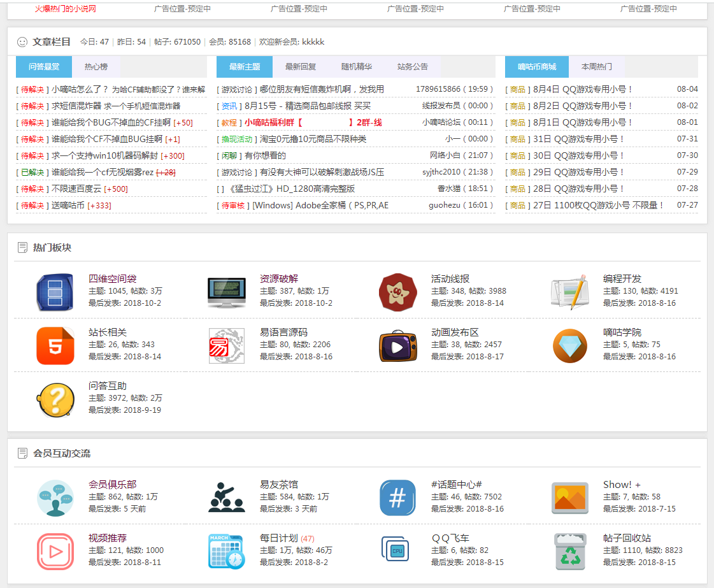The width and height of the screenshot is (714, 588).
Task: Open the 四维空间袋 blue board icon
Action: coord(55,292)
